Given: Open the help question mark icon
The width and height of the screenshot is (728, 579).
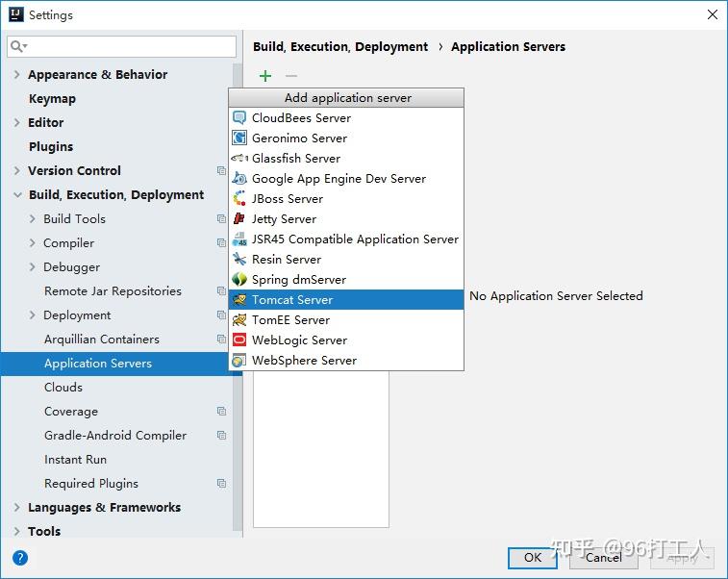Looking at the screenshot, I should [20, 557].
